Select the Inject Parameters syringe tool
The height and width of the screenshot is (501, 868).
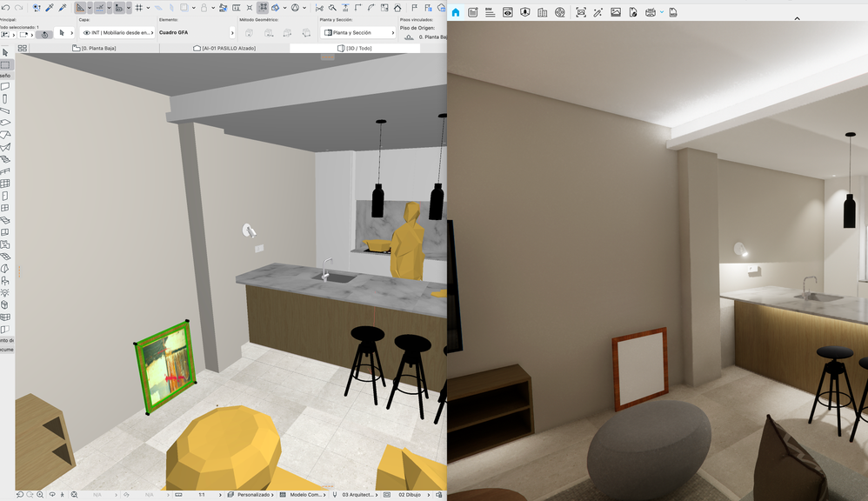[x=63, y=8]
